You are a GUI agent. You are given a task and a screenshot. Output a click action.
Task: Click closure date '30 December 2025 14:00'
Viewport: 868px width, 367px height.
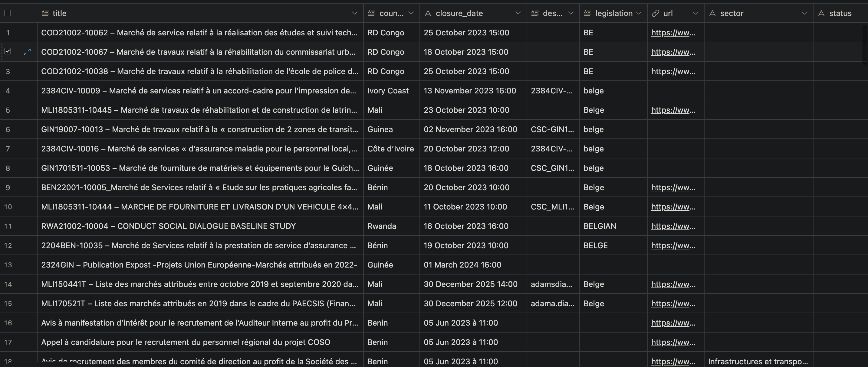point(473,284)
